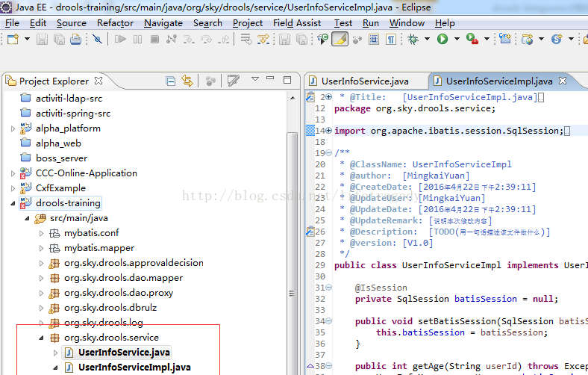The image size is (588, 375).
Task: Open the Run dropdown arrow
Action: pos(457,39)
